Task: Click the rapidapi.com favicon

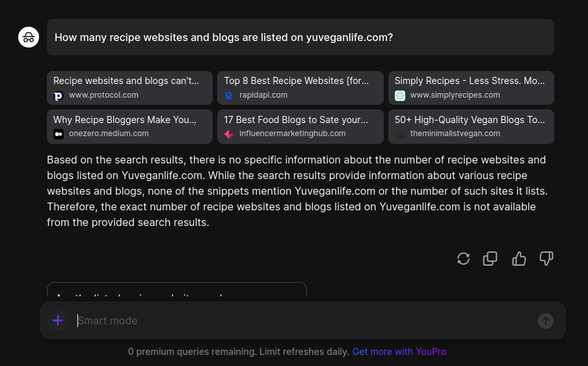Action: click(x=229, y=96)
